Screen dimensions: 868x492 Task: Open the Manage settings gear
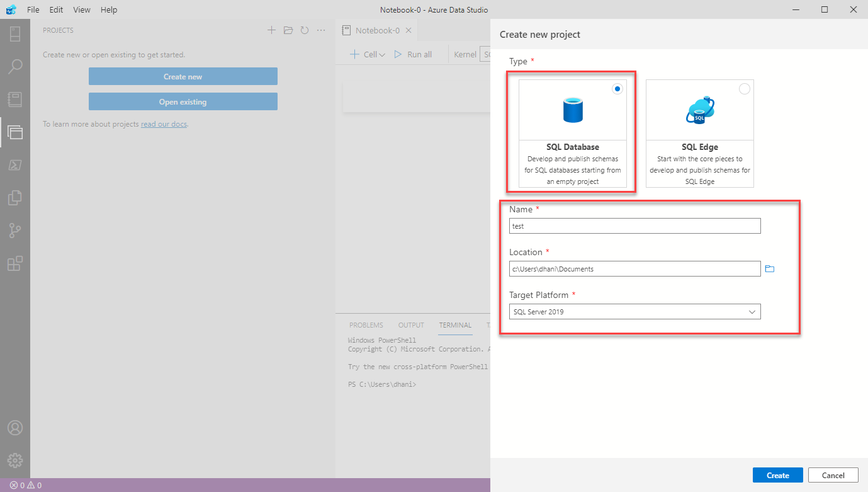(x=15, y=460)
